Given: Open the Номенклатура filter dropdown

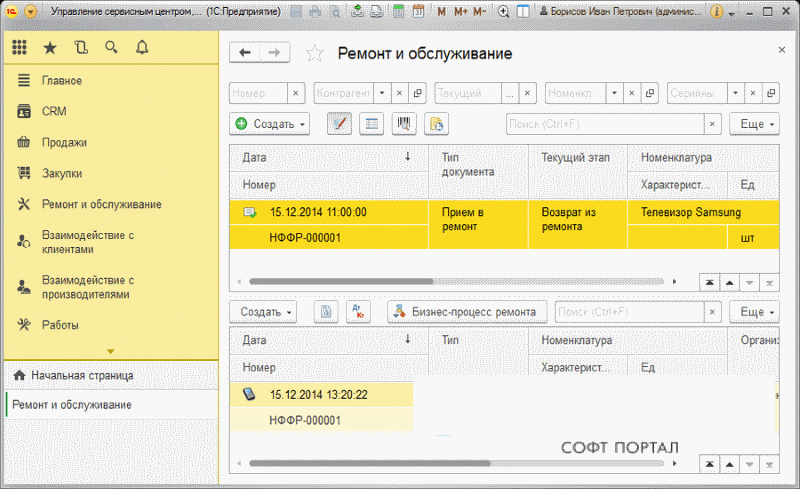Looking at the screenshot, I should pos(614,93).
